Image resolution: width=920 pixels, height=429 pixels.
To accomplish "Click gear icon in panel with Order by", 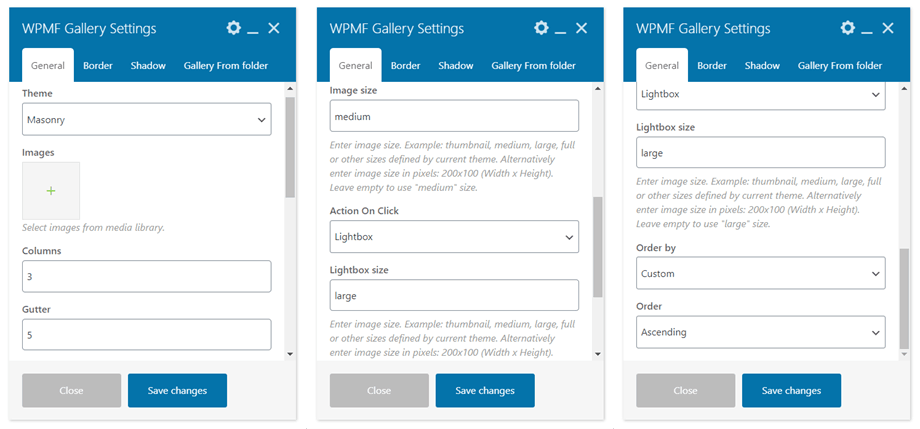I will tap(848, 28).
